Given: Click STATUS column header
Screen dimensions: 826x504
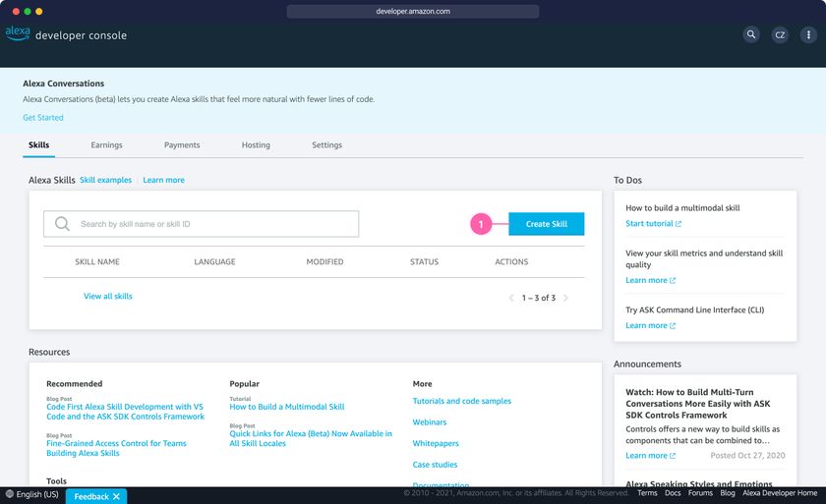Looking at the screenshot, I should tap(424, 261).
